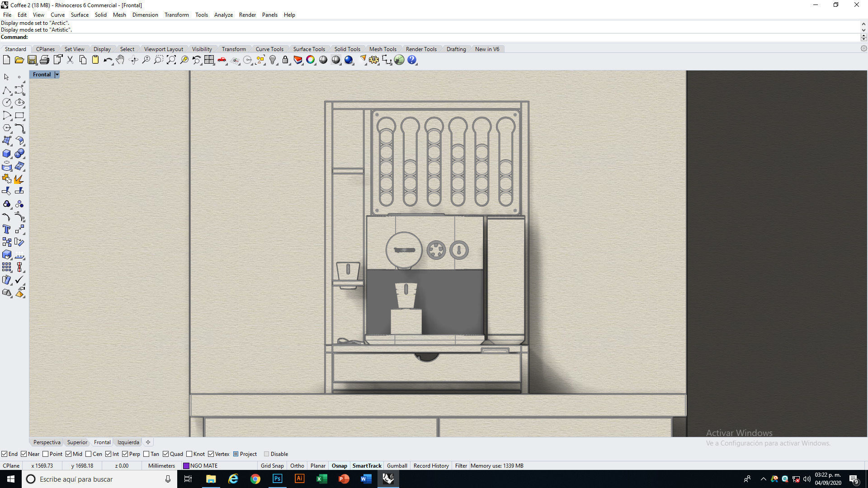Add a new viewport tab with plus
Screen dimensions: 868x488
pyautogui.click(x=148, y=442)
